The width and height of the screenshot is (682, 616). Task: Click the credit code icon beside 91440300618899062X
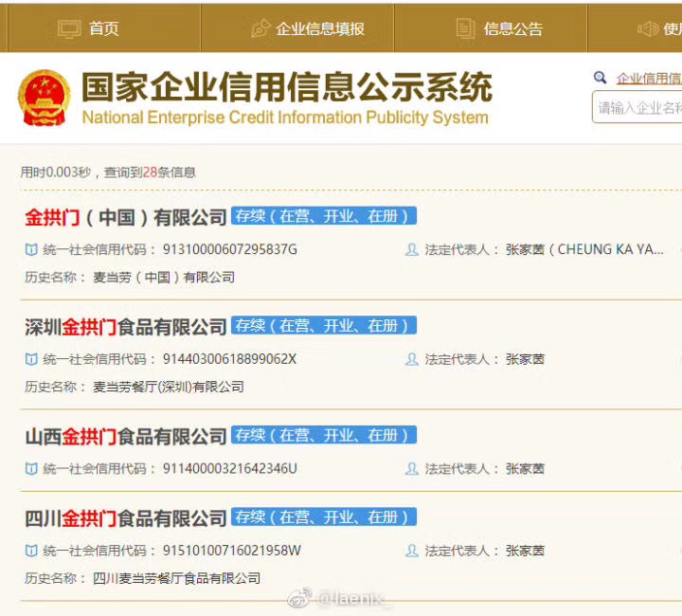[x=31, y=359]
